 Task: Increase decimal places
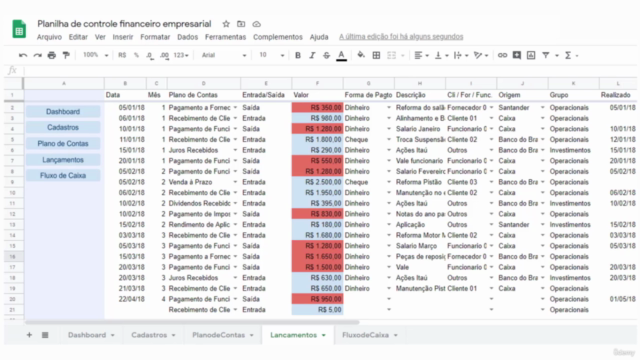tap(164, 56)
